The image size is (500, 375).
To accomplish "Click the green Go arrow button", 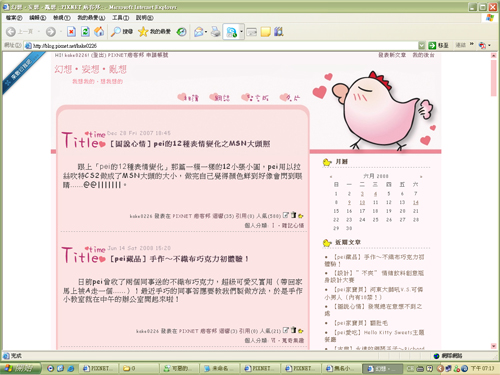I will (432, 45).
